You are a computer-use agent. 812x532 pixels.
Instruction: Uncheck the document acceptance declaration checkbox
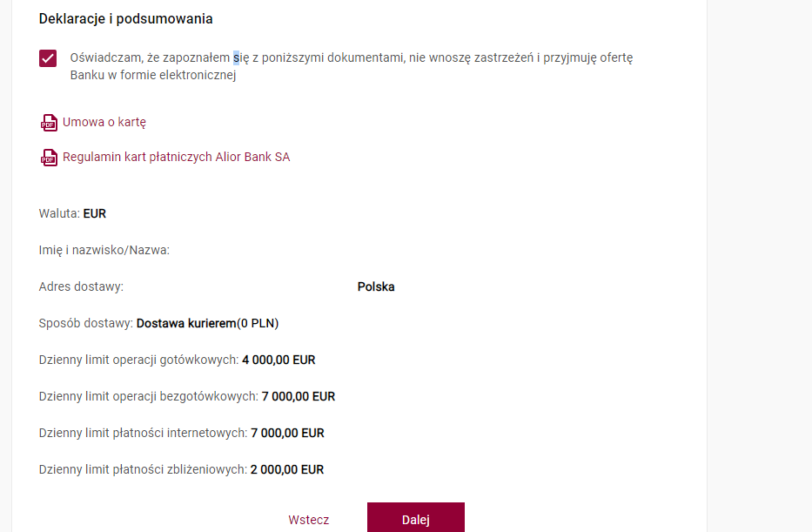(x=48, y=58)
